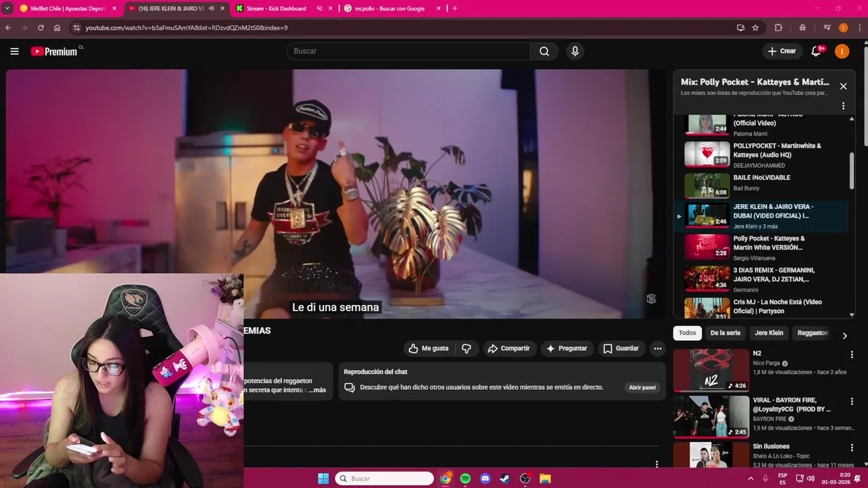The image size is (868, 488).
Task: Open more actions next to Guardar
Action: [x=657, y=348]
